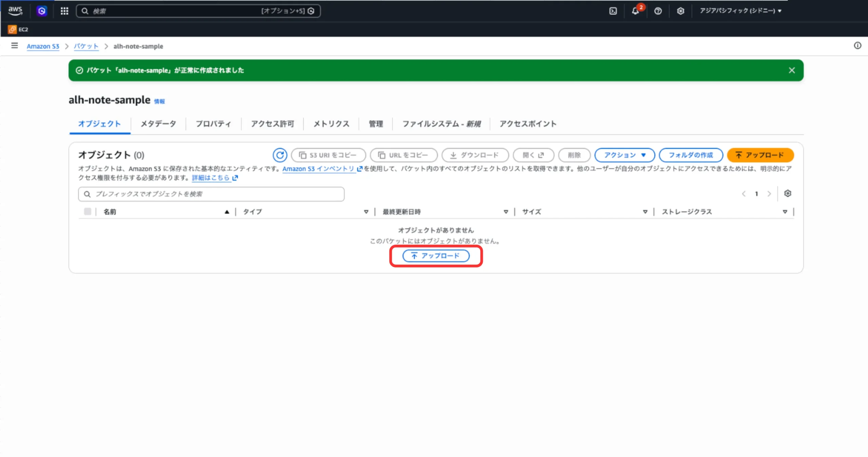Switch to the 管理 tab
The width and height of the screenshot is (868, 457).
376,124
